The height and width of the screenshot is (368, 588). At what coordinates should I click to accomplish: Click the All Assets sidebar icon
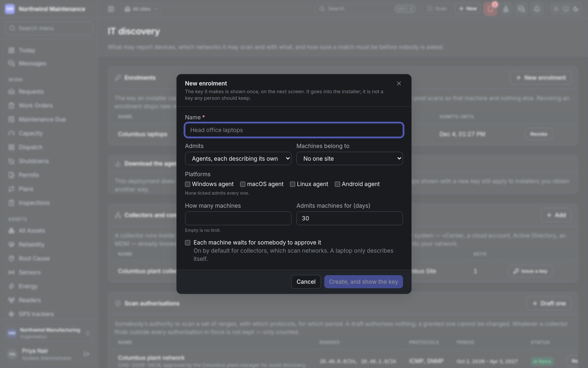click(11, 231)
